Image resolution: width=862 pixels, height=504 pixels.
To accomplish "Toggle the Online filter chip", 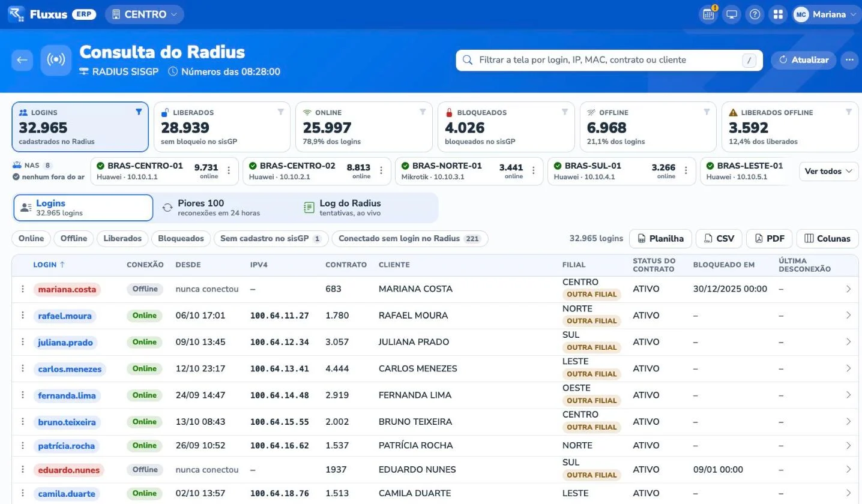I will (31, 239).
